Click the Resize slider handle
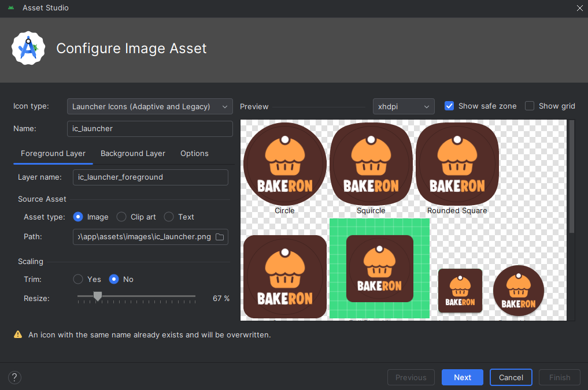This screenshot has height=390, width=588. tap(98, 296)
